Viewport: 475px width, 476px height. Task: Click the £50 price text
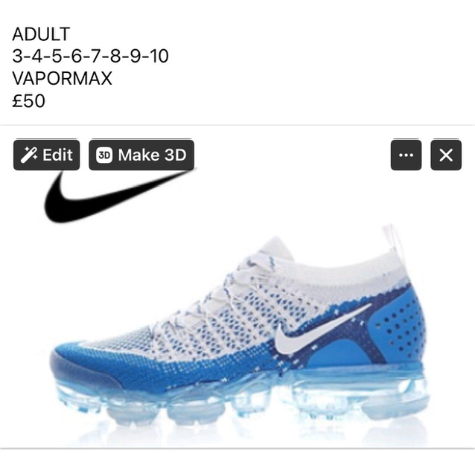(28, 101)
